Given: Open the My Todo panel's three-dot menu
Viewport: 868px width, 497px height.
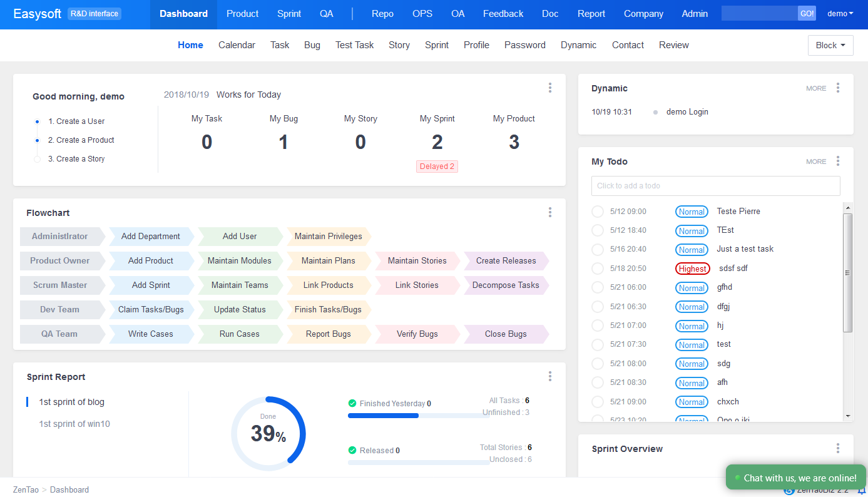Looking at the screenshot, I should click(837, 161).
